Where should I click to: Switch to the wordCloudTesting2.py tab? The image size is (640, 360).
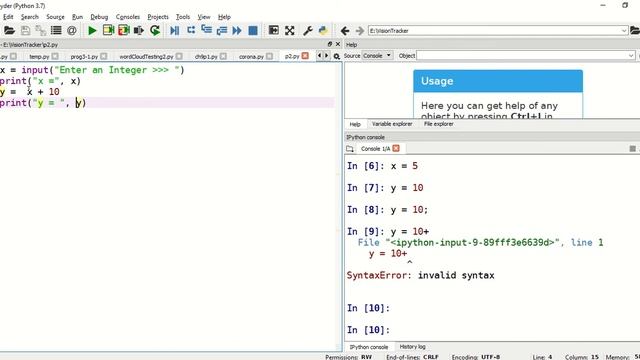(146, 56)
